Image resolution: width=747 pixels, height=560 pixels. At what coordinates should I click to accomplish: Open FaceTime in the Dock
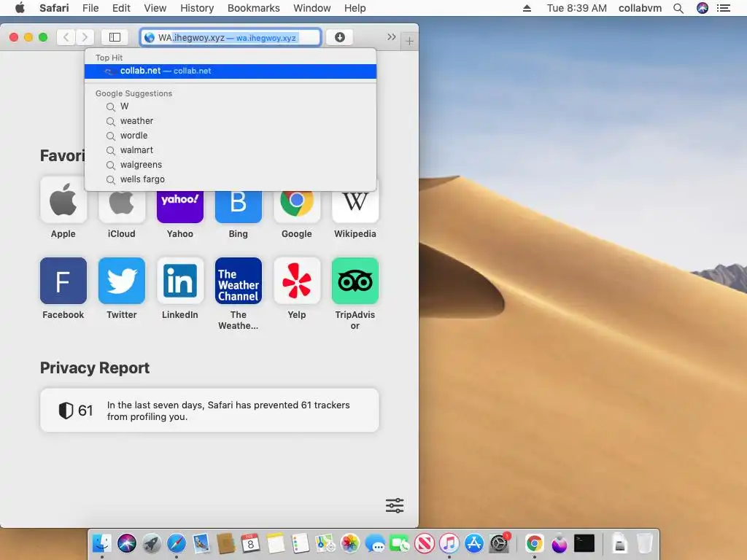(400, 542)
